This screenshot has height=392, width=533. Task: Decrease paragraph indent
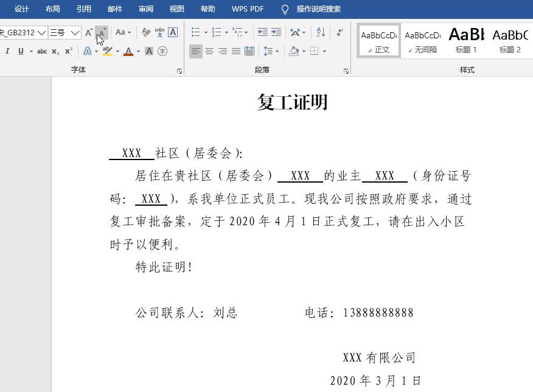(x=262, y=32)
